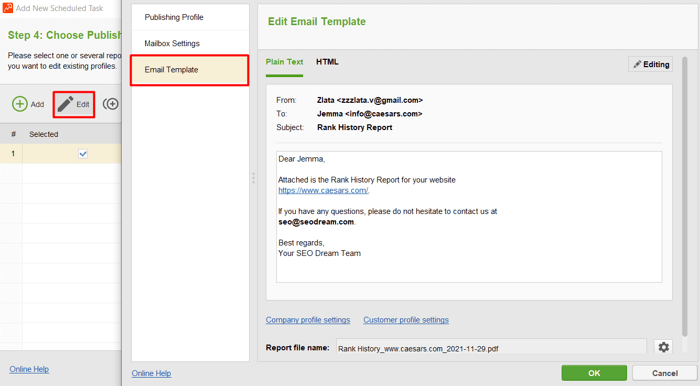Open Company profile settings link
This screenshot has width=700, height=386.
(308, 320)
